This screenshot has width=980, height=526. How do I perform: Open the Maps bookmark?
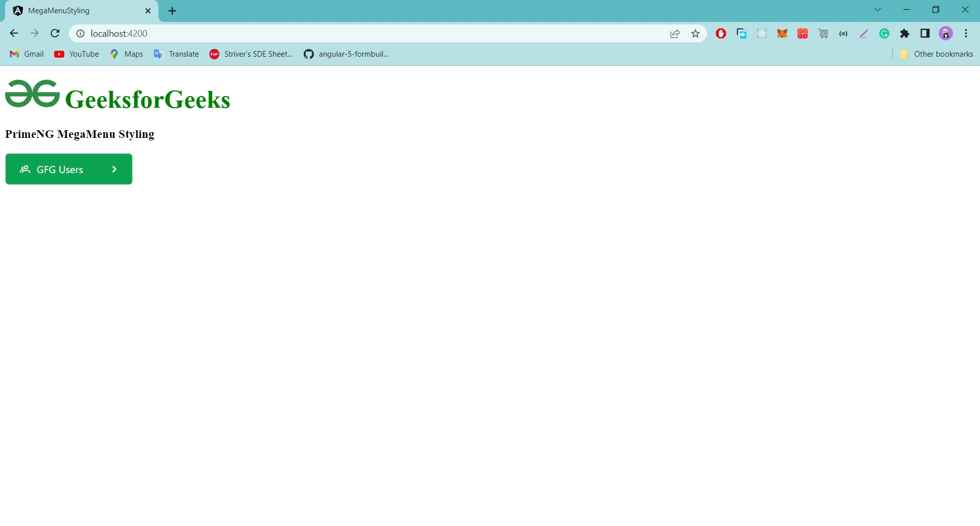click(127, 54)
